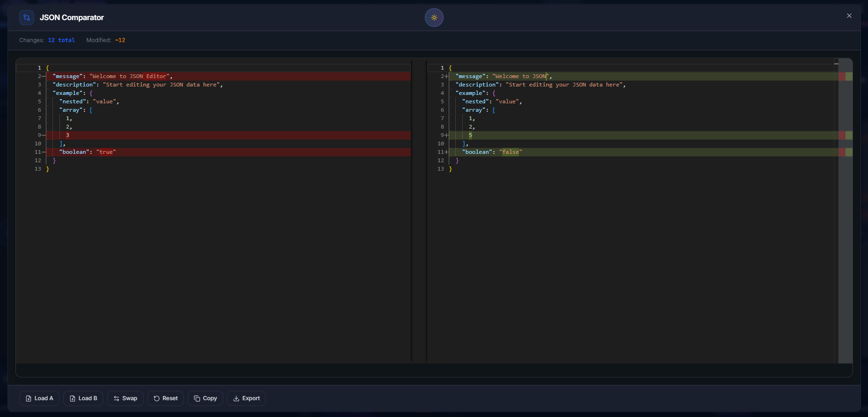Click line number 13 in right editor
Viewport: 868px width, 417px height.
[x=440, y=169]
